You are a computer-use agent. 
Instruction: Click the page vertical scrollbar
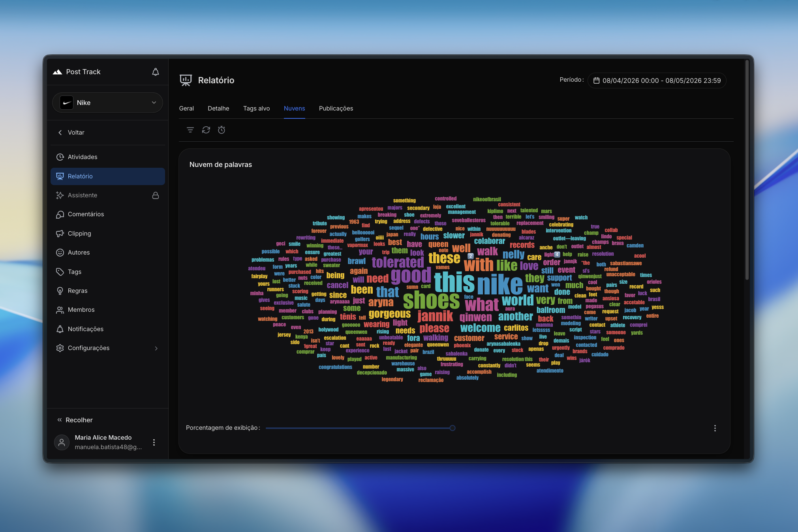(x=747, y=170)
